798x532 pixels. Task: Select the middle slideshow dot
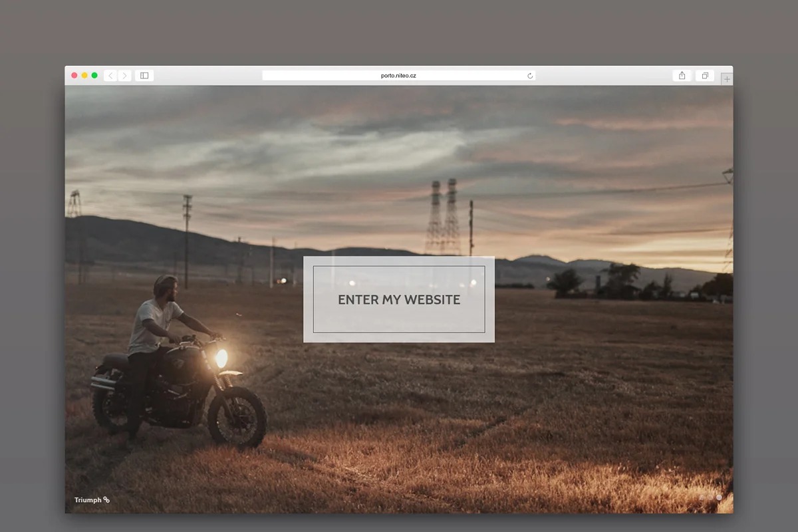[710, 497]
